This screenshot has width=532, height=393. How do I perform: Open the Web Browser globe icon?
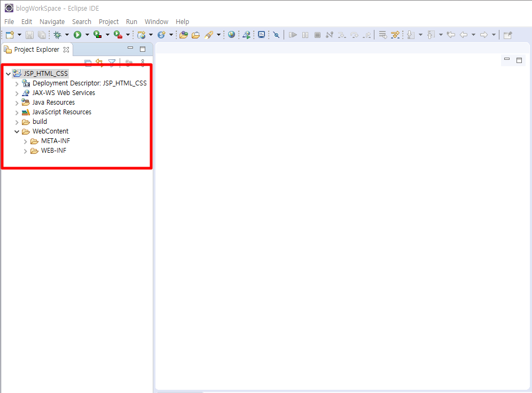tap(231, 35)
